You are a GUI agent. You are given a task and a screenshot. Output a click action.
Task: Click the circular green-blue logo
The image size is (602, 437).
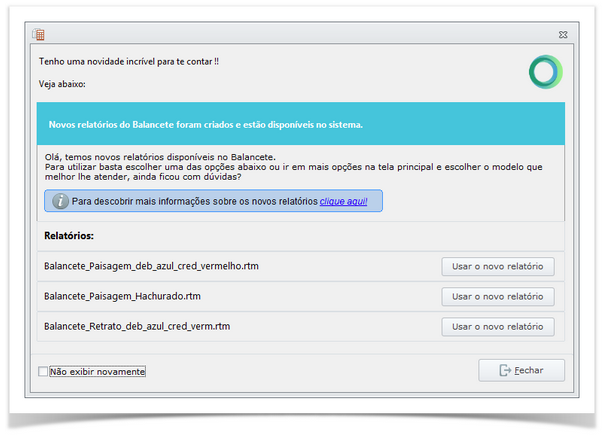click(x=545, y=72)
